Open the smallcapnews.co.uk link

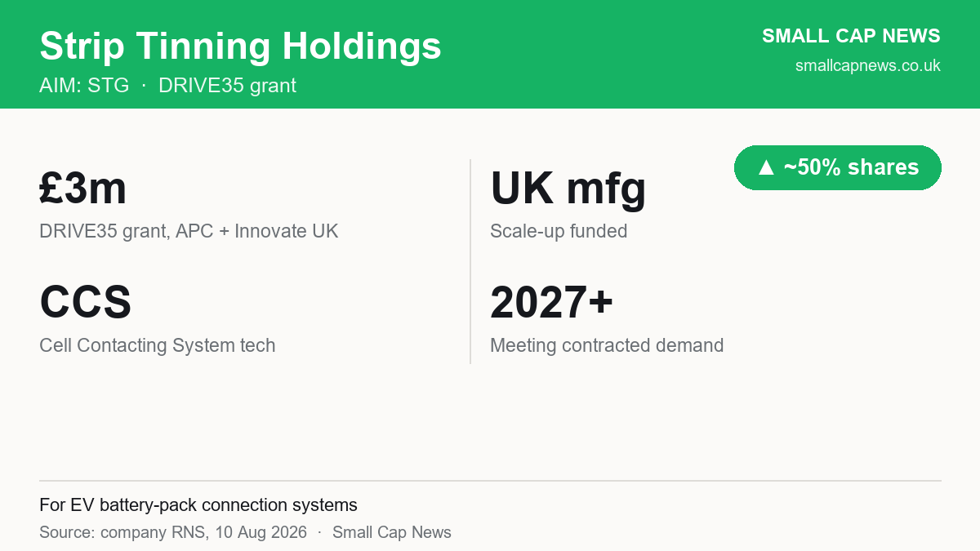tap(868, 65)
